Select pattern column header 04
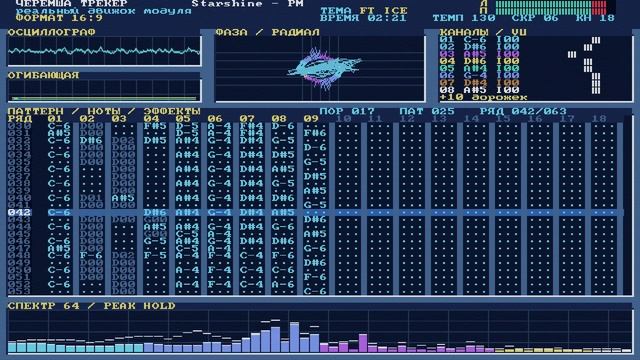The image size is (640, 360). 151,119
